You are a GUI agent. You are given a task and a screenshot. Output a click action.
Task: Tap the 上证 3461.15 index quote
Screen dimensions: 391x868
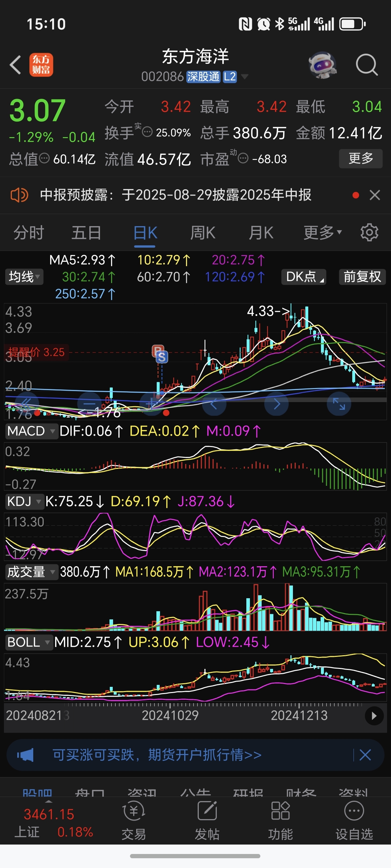point(54,823)
